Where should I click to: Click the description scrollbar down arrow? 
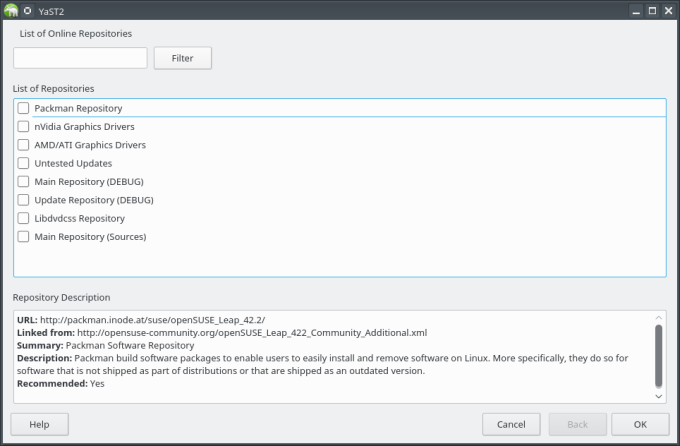tap(658, 396)
